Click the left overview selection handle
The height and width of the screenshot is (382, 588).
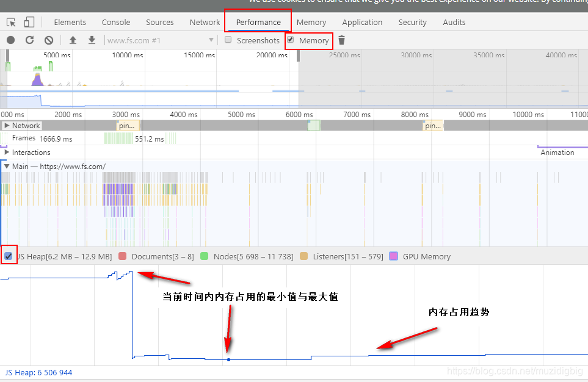(7, 56)
